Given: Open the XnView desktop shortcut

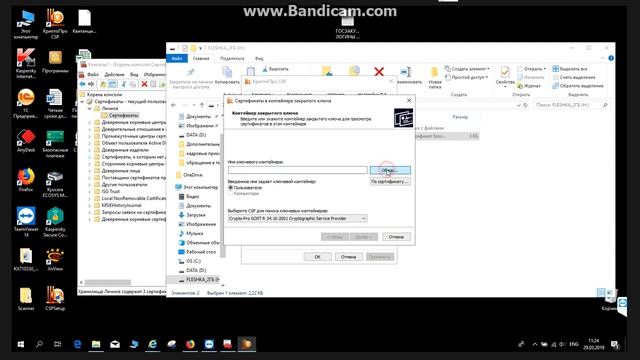Looking at the screenshot, I should tap(55, 260).
